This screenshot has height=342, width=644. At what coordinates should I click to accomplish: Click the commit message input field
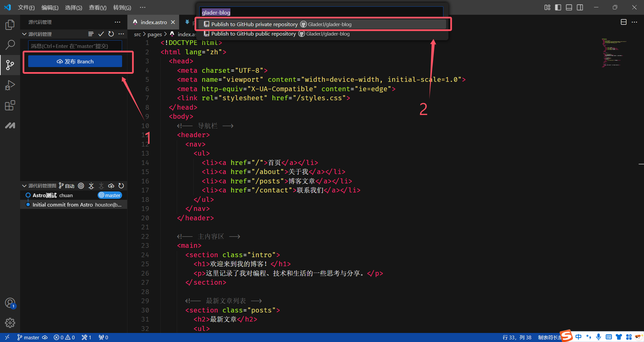[75, 46]
